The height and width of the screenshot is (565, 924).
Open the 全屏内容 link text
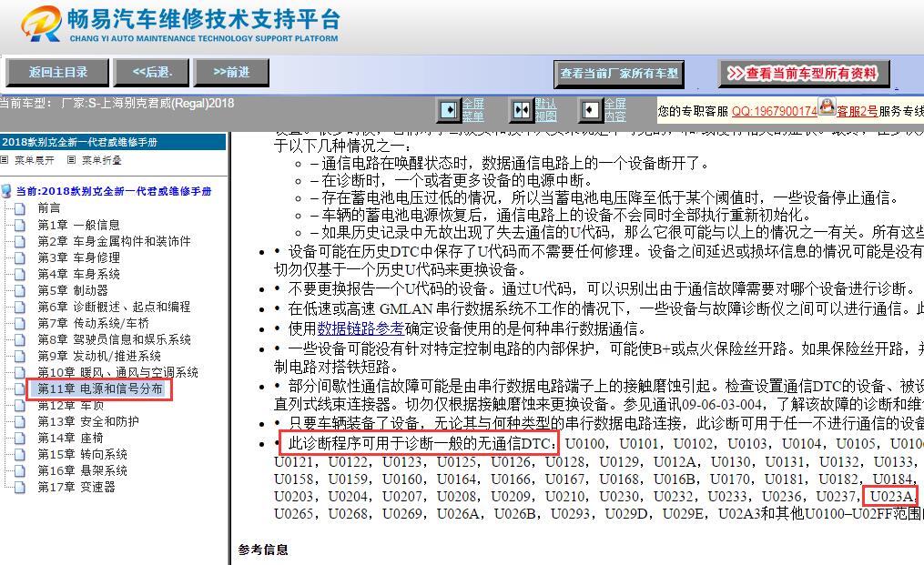point(615,110)
